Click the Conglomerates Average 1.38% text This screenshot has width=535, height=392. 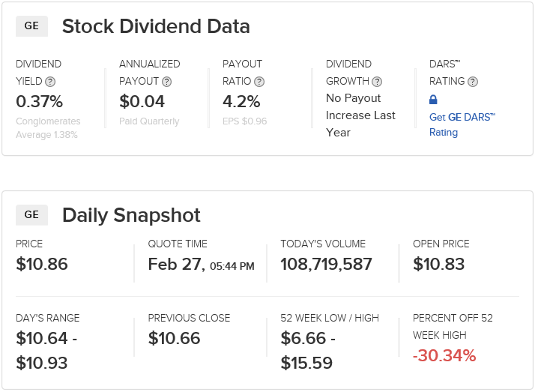pos(48,128)
